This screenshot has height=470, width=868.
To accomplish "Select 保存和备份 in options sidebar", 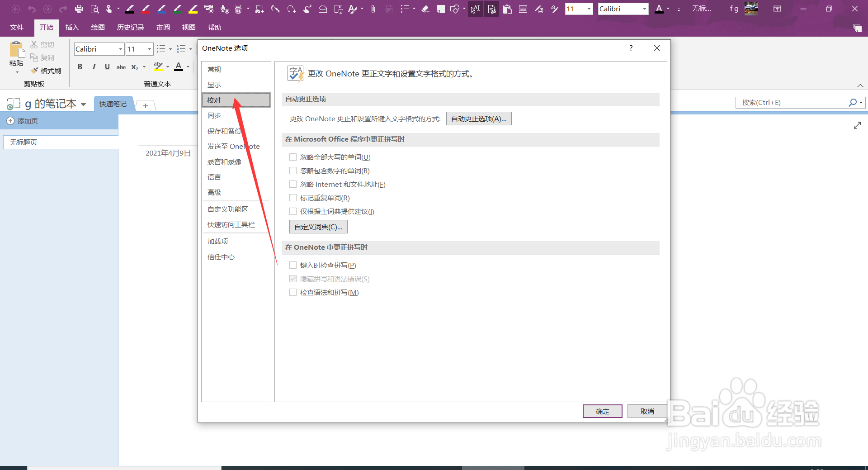I will [236, 131].
